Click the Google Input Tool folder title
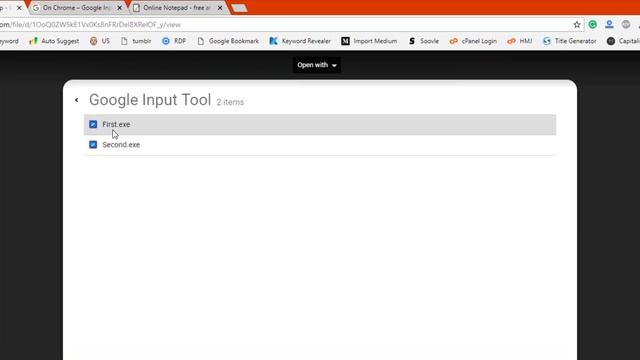 pyautogui.click(x=150, y=100)
